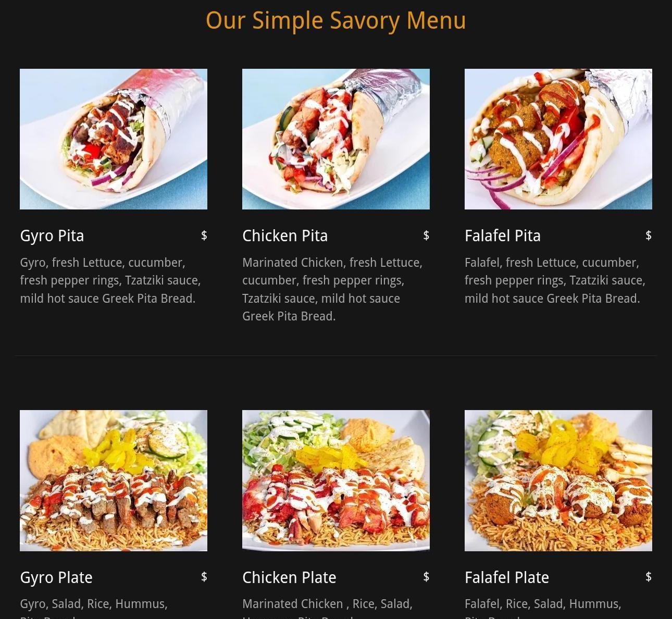Open the Chicken Plate photo
Viewport: 672px width, 619px height.
click(336, 480)
